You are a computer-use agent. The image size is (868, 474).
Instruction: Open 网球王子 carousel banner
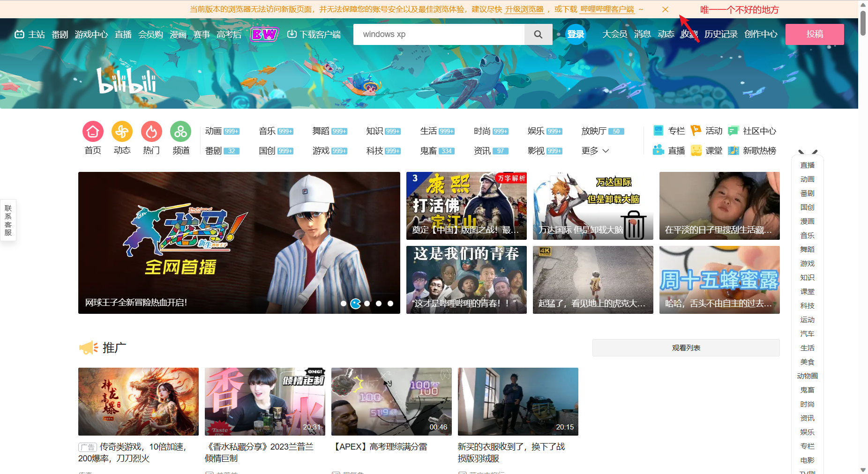click(239, 243)
